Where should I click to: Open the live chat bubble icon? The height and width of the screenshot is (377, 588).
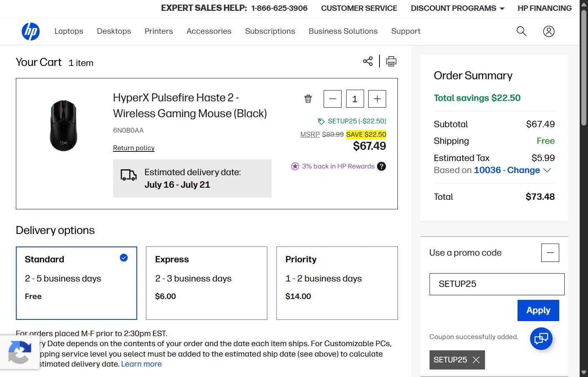pyautogui.click(x=541, y=338)
